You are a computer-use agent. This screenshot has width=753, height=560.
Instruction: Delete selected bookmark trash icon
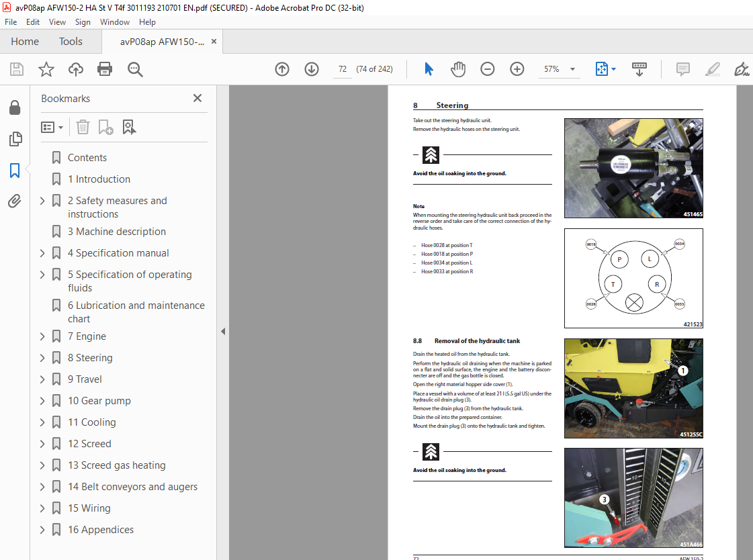click(x=83, y=127)
